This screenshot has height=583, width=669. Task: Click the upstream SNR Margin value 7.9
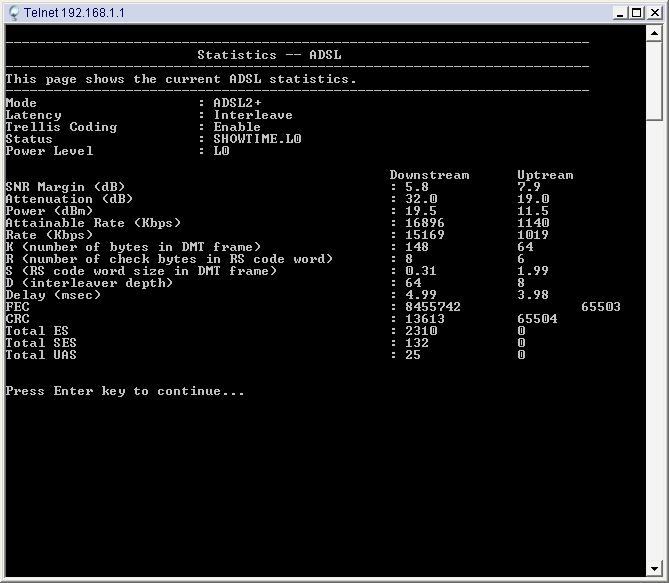coord(529,187)
